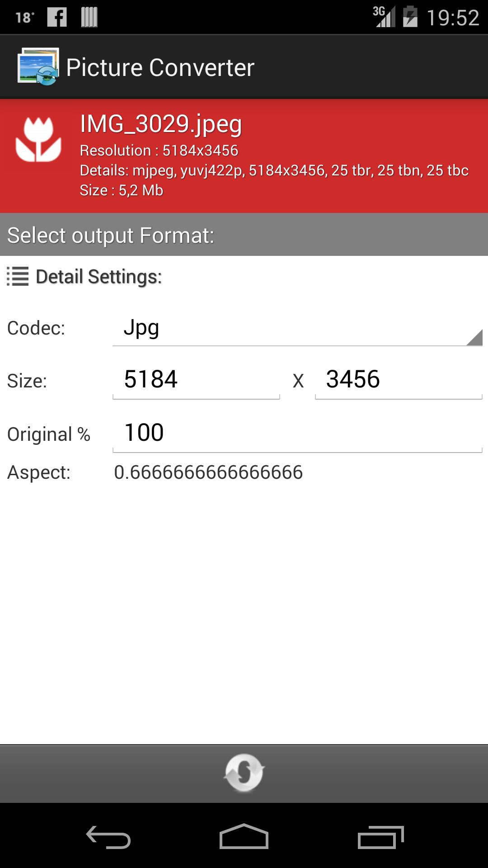Start conversion with the circular arrows button
This screenshot has width=488, height=868.
(x=244, y=773)
